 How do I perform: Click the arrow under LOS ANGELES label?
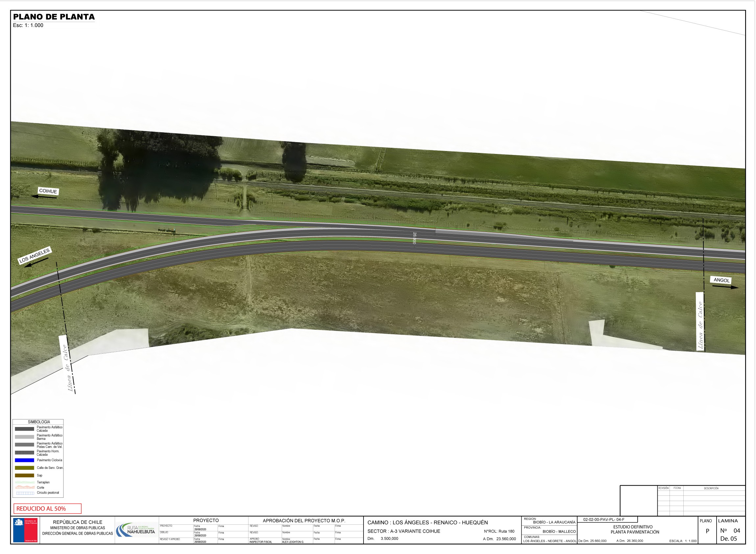coord(36,263)
